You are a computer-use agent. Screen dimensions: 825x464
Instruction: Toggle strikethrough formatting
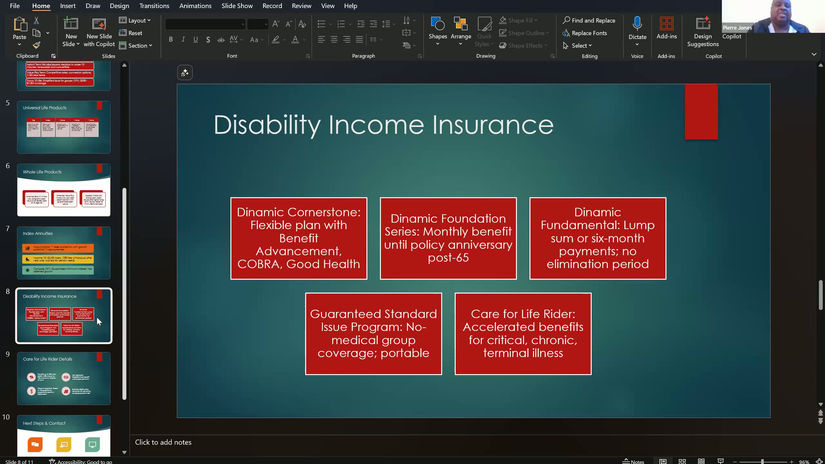click(221, 40)
